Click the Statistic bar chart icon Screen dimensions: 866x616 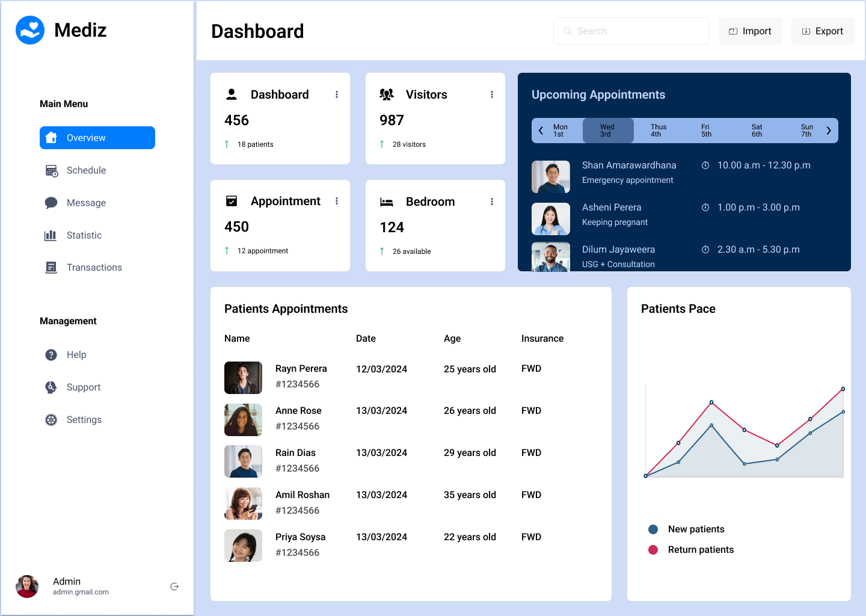coord(51,235)
